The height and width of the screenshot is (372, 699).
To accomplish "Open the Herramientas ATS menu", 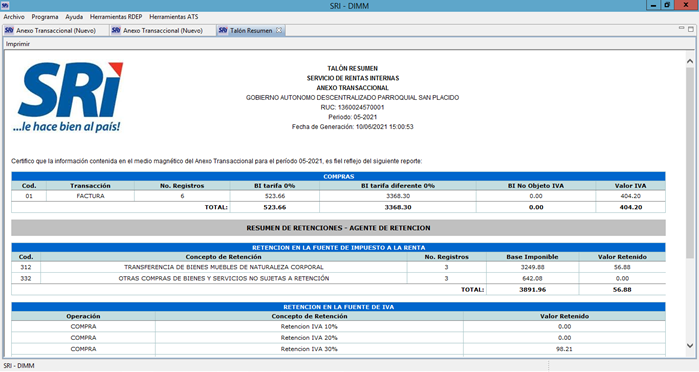I will (x=174, y=17).
